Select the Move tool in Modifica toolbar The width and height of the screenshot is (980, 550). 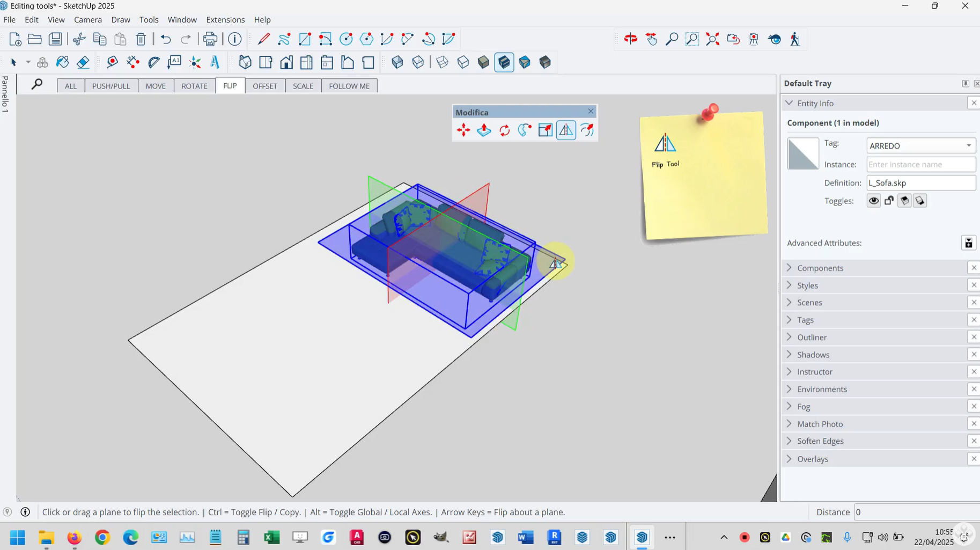coord(463,130)
